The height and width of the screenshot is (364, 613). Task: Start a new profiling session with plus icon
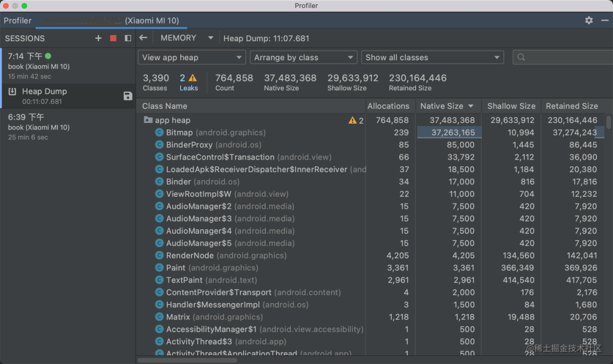[98, 39]
